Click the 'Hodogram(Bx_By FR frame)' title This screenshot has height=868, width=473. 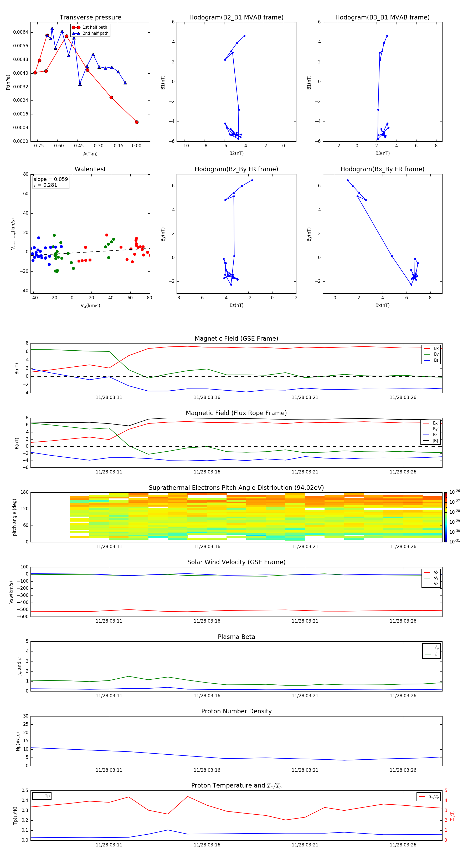coord(382,169)
